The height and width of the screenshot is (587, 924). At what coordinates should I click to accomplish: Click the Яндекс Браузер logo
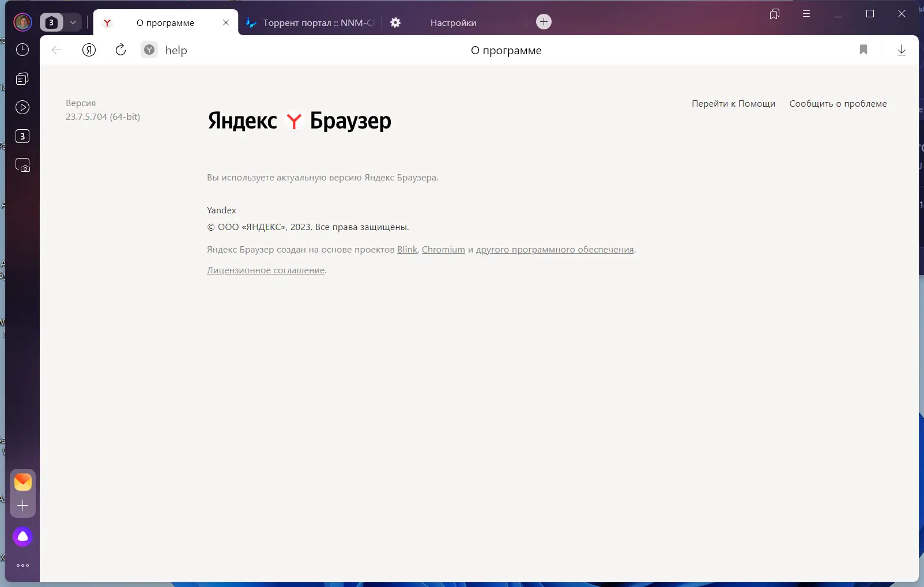[x=299, y=121]
